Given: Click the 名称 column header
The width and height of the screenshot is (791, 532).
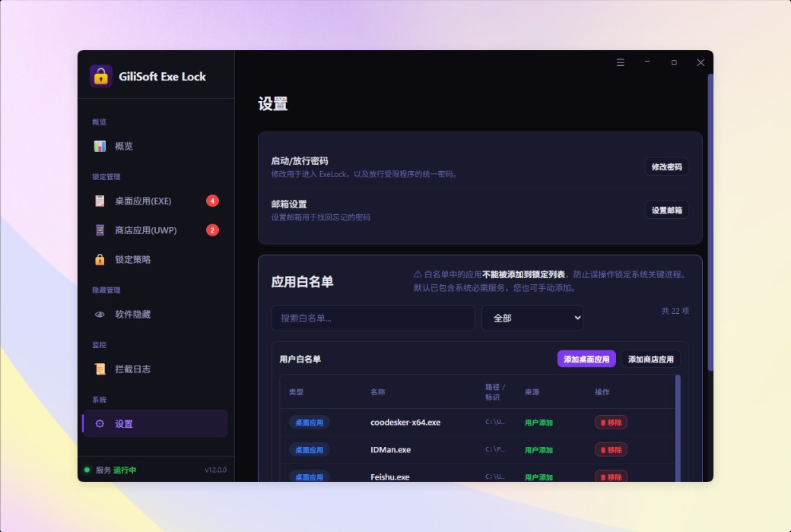Looking at the screenshot, I should click(378, 392).
